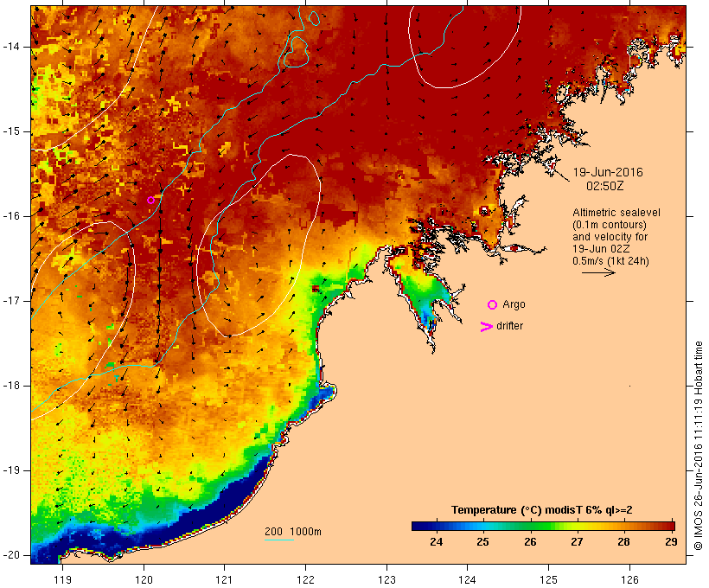Click the '0.5m/s (1kt 24h)' label
This screenshot has height=588, width=709.
(x=610, y=261)
